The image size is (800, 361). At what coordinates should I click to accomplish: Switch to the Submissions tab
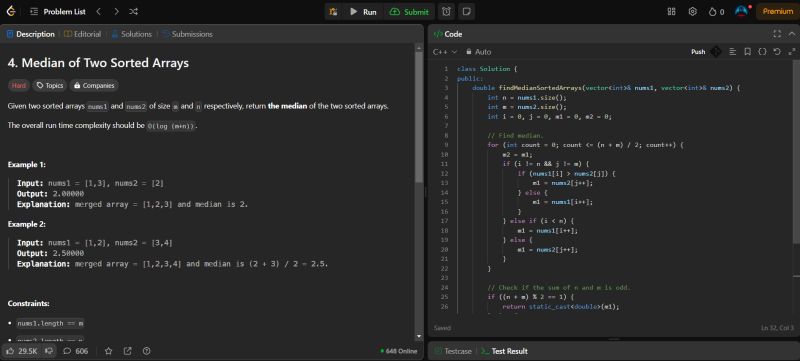tap(187, 34)
